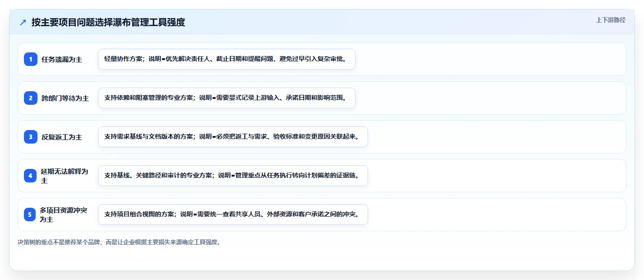
Task: Select step badge number 5
Action: [x=29, y=215]
